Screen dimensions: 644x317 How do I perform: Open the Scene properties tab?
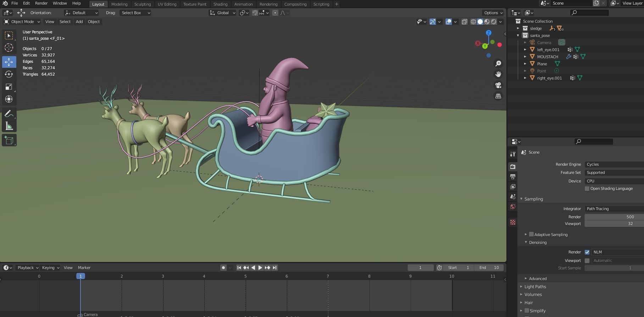pyautogui.click(x=513, y=196)
